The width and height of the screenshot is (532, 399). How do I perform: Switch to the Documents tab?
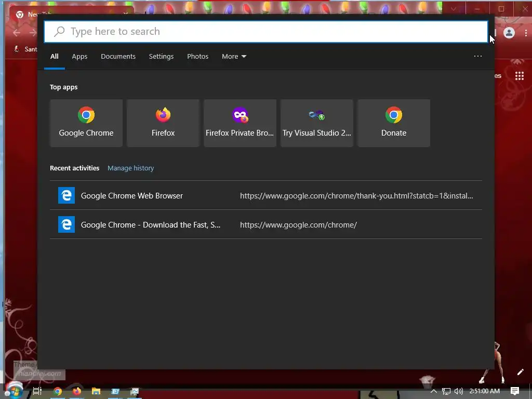(118, 56)
